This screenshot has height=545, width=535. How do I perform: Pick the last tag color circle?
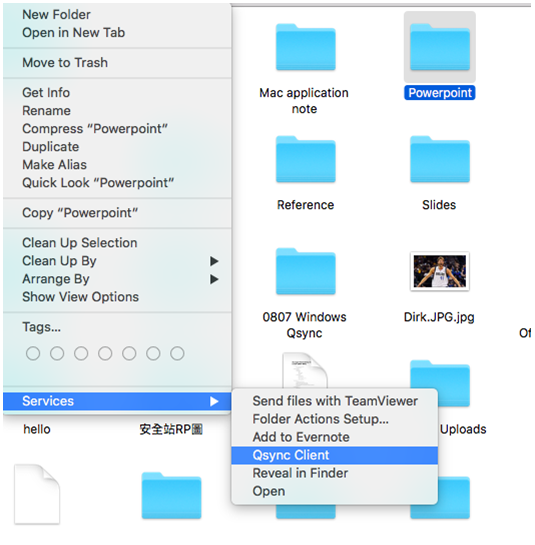pos(177,353)
